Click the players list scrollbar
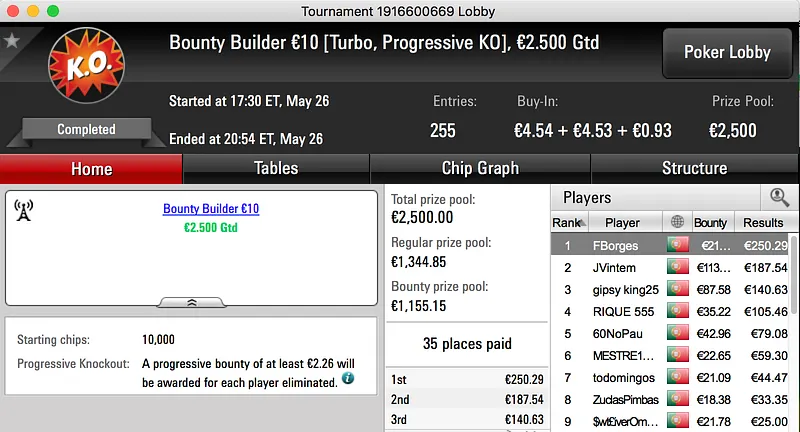The width and height of the screenshot is (800, 432). tap(794, 330)
